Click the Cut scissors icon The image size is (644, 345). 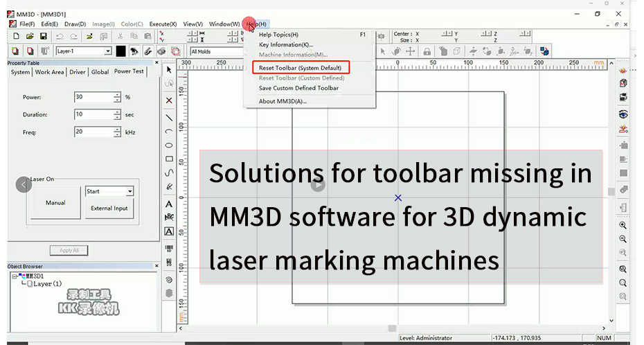tap(120, 36)
